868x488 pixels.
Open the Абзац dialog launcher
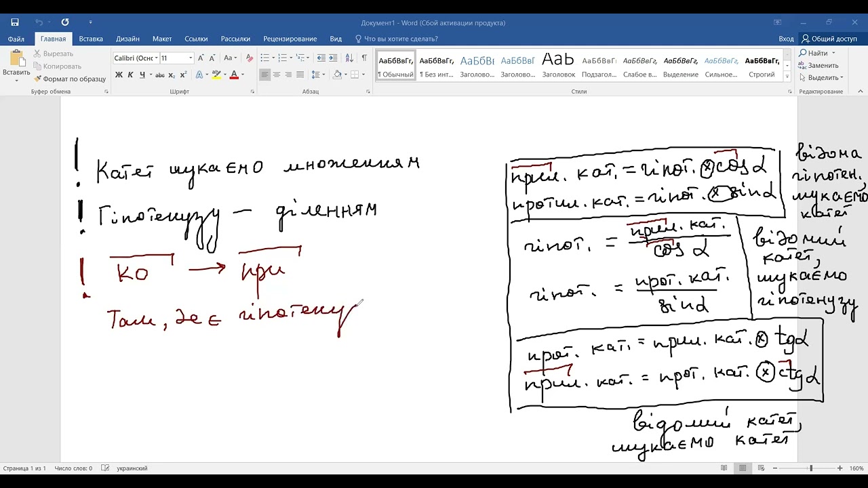point(368,91)
